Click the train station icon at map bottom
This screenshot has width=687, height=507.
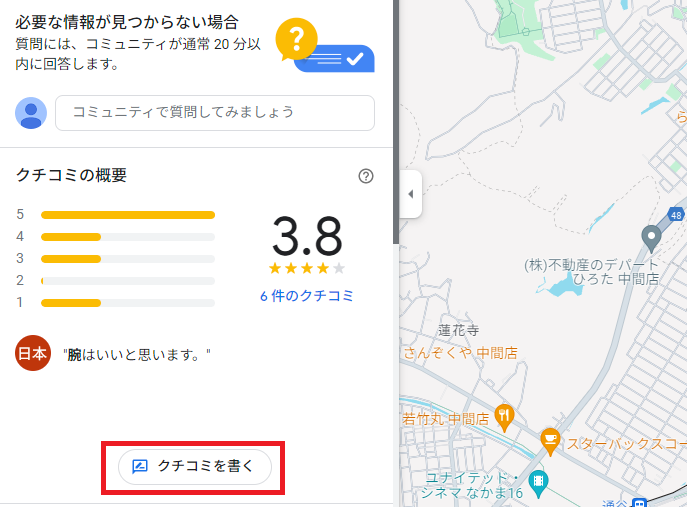pyautogui.click(x=639, y=503)
